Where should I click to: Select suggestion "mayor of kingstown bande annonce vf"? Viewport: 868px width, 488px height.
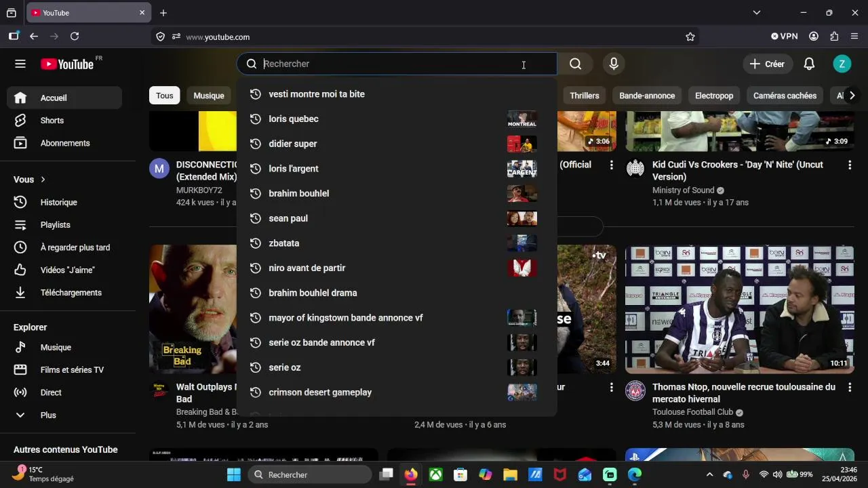point(397,318)
